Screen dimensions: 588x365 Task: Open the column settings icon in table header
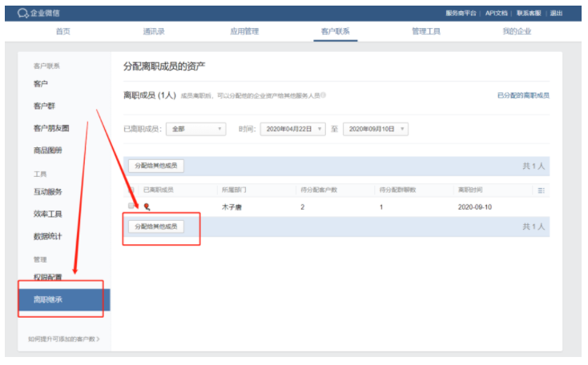click(541, 191)
